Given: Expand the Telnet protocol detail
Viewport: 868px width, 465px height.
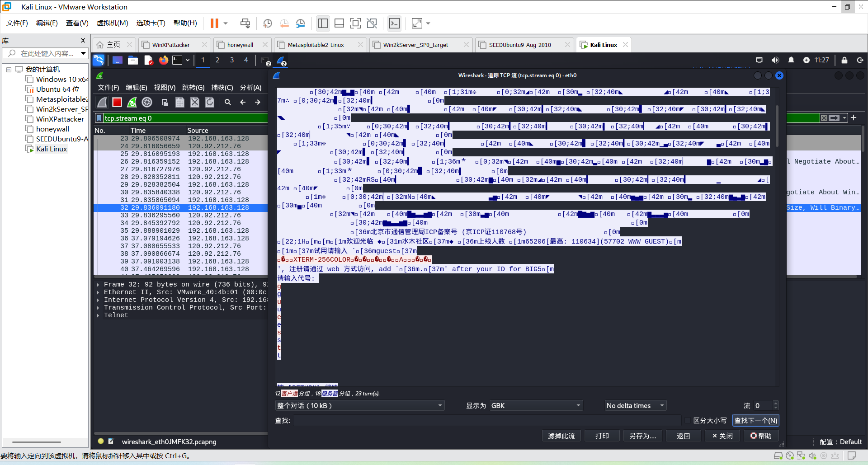Looking at the screenshot, I should [98, 315].
